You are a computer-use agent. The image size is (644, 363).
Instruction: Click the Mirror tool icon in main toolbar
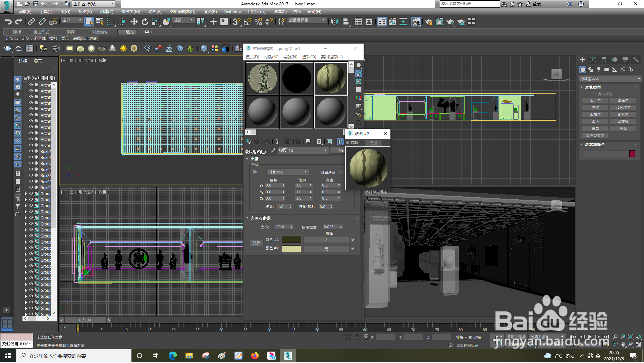point(334,22)
